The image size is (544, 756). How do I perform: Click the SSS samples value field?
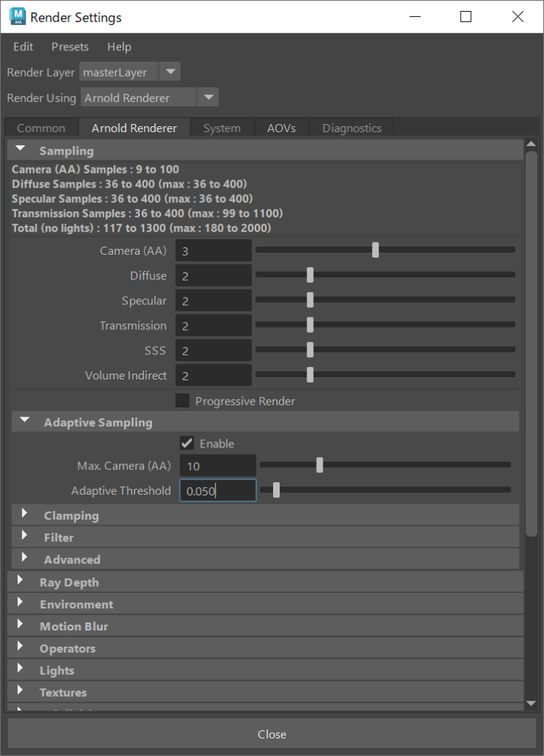tap(213, 351)
